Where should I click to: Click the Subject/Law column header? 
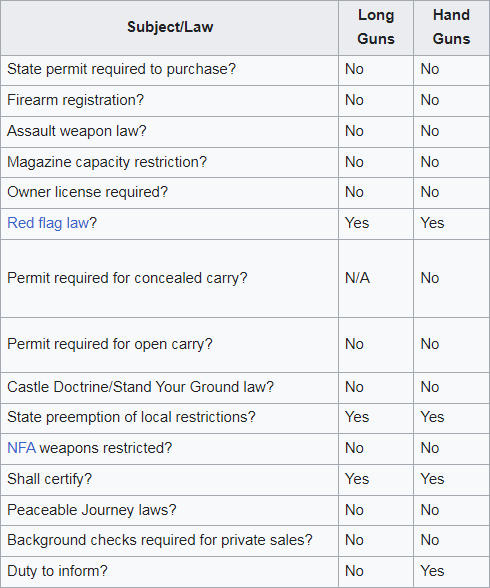(170, 27)
